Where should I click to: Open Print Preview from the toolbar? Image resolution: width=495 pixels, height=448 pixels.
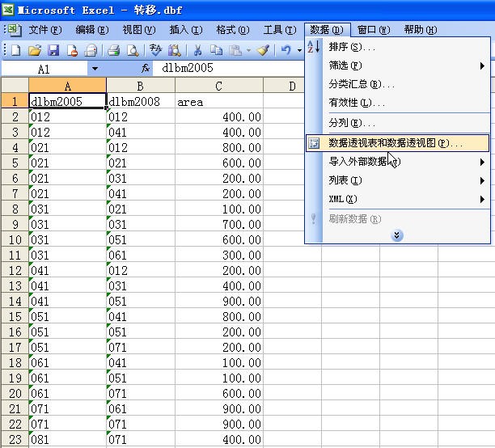pyautogui.click(x=132, y=50)
